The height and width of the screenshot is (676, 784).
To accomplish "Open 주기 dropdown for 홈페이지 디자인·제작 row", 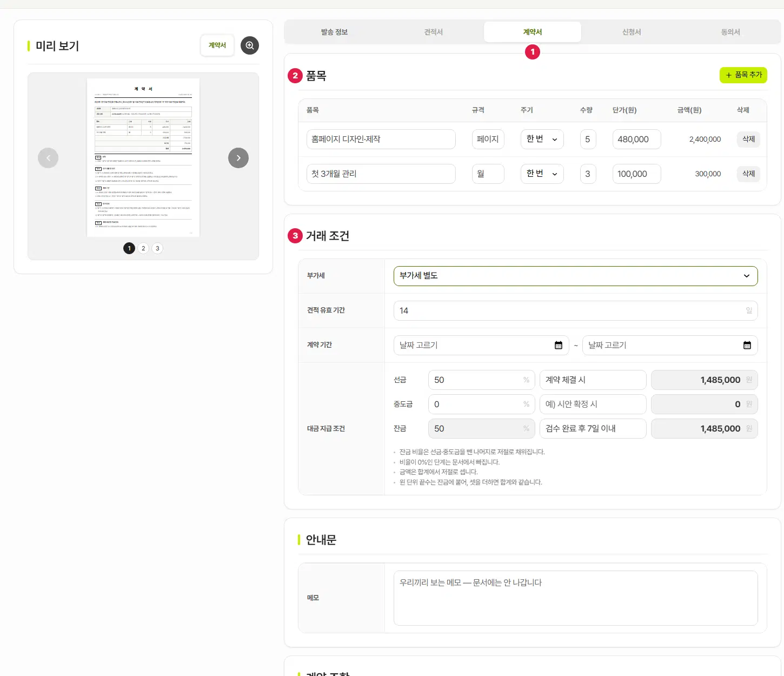I will point(542,139).
